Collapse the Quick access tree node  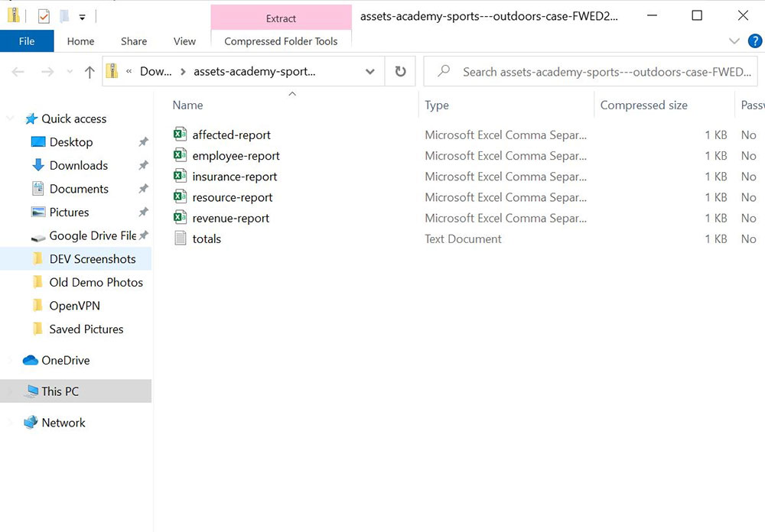11,118
